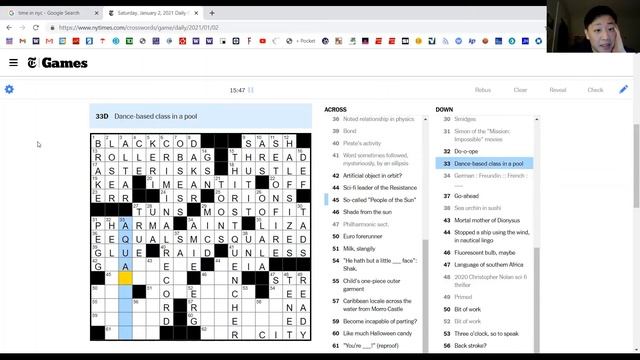Open the YouTube bookmark icon

[262, 41]
